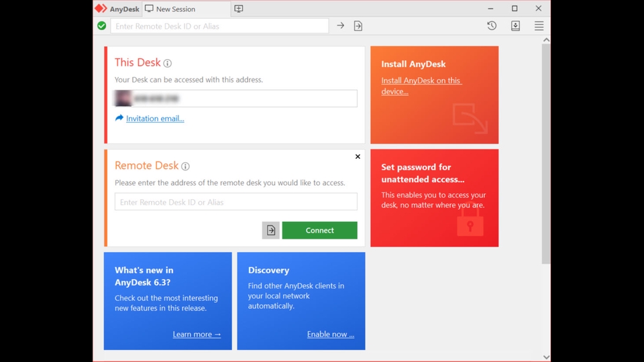Open the hamburger main menu
This screenshot has width=644, height=362.
(539, 26)
